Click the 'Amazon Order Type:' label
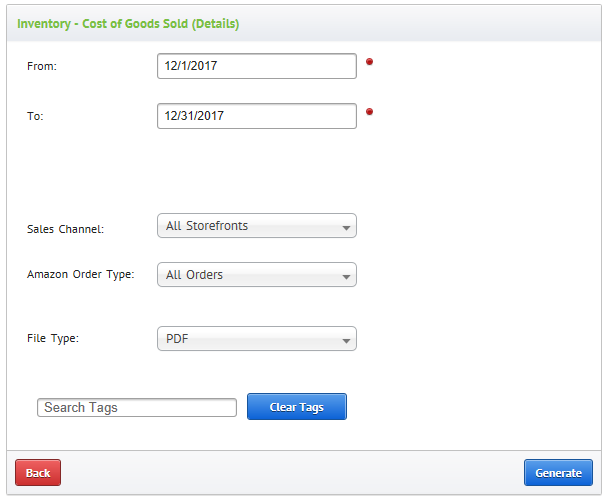The width and height of the screenshot is (609, 502). (x=81, y=274)
